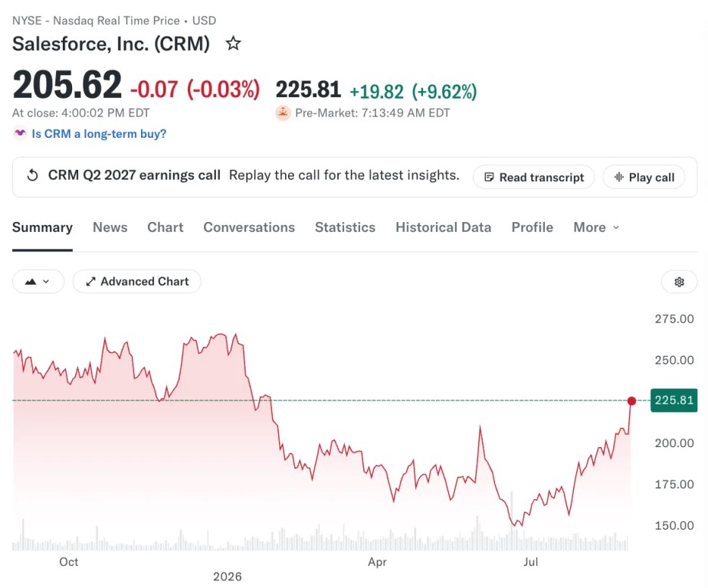Image resolution: width=708 pixels, height=588 pixels.
Task: Click the purple AI icon beside long-term buy question
Action: (20, 133)
